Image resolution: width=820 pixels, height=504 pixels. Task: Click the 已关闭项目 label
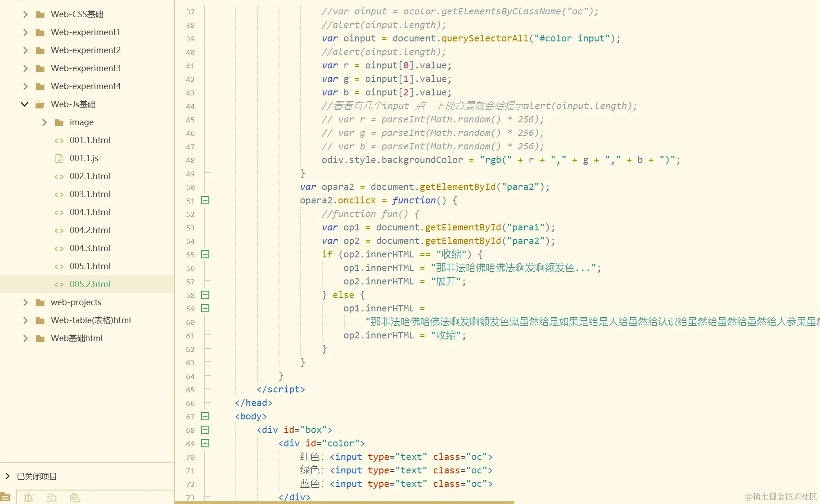click(x=37, y=476)
